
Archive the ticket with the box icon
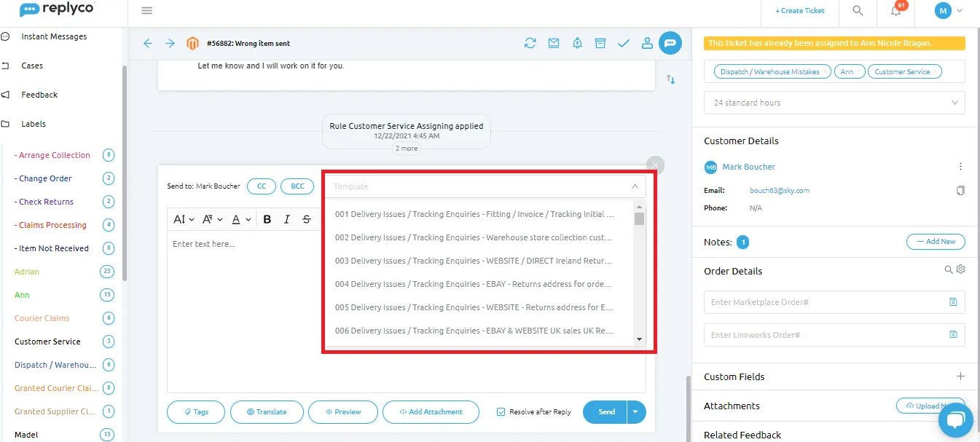(600, 44)
